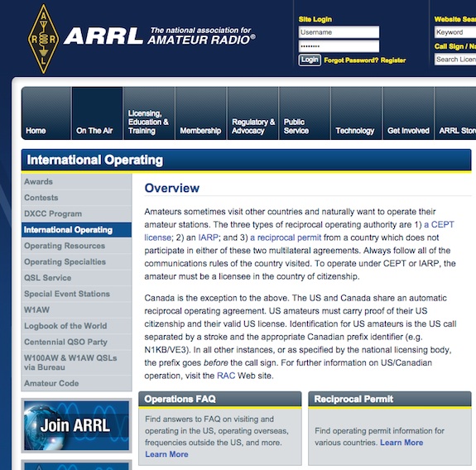Click the Overview heading
This screenshot has width=476, height=470.
click(172, 189)
